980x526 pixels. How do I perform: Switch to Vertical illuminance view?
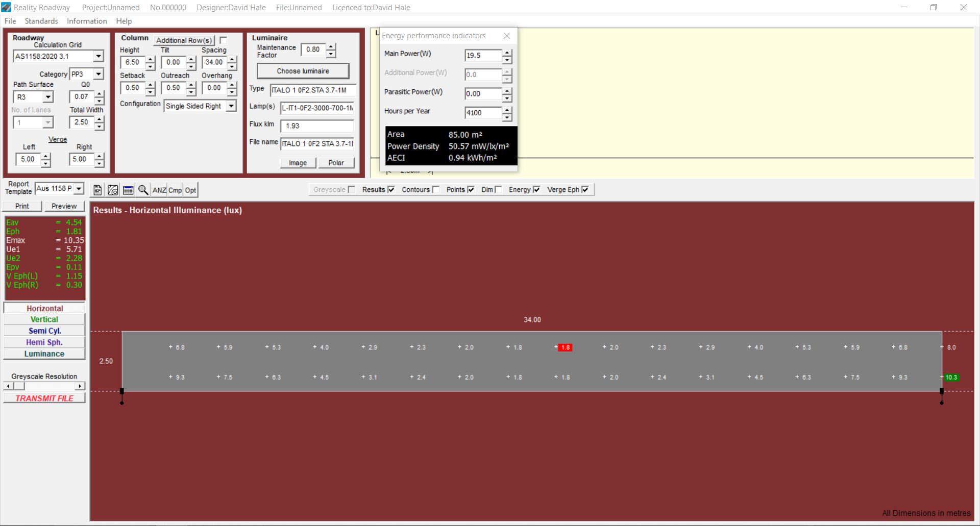(x=44, y=319)
